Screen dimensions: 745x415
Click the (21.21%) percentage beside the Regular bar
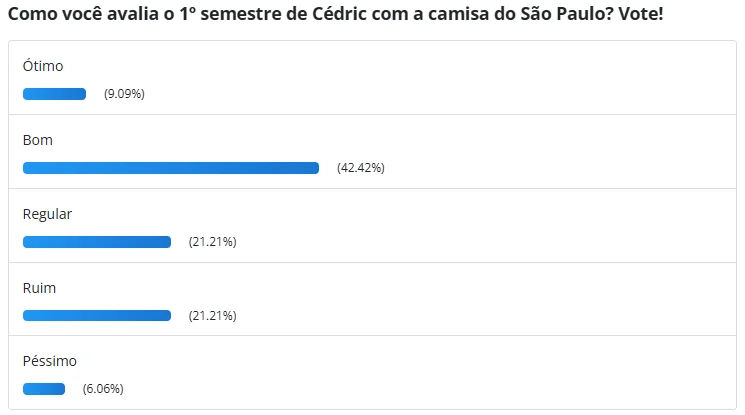click(212, 242)
